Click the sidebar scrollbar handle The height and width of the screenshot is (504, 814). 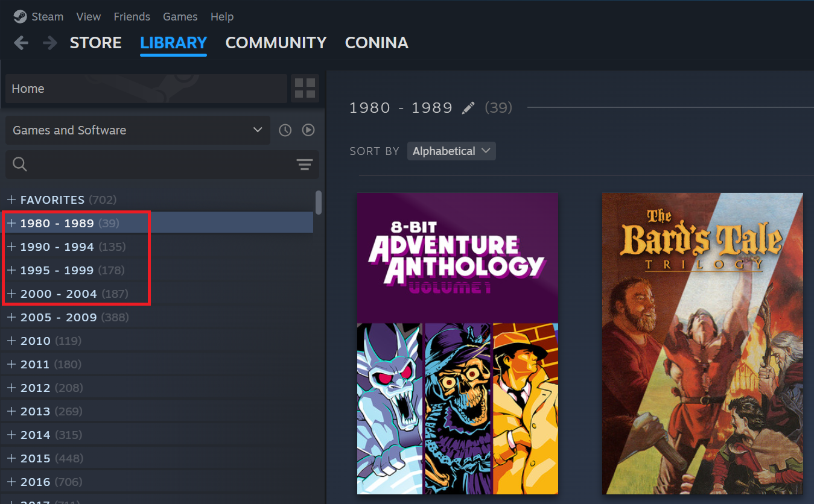point(319,203)
